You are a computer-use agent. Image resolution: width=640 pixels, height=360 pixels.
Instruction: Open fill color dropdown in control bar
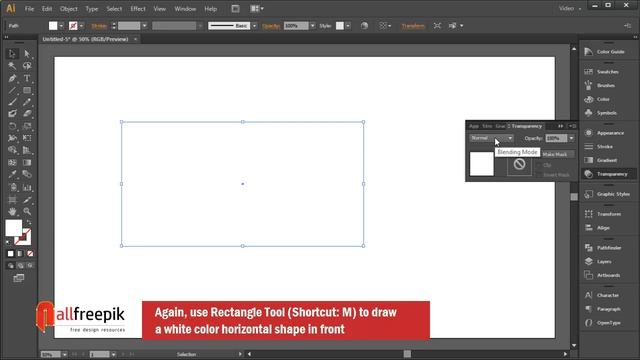61,26
